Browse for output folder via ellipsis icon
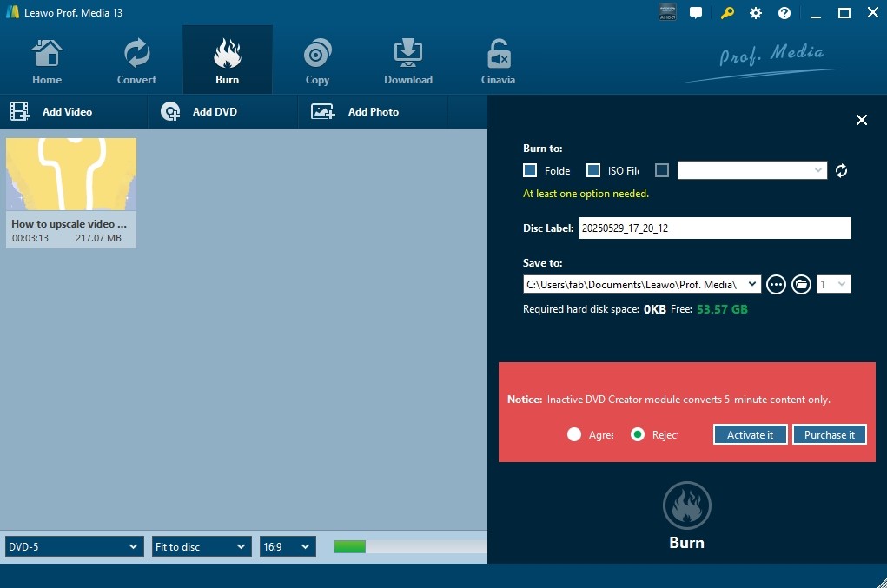887x588 pixels. point(776,284)
